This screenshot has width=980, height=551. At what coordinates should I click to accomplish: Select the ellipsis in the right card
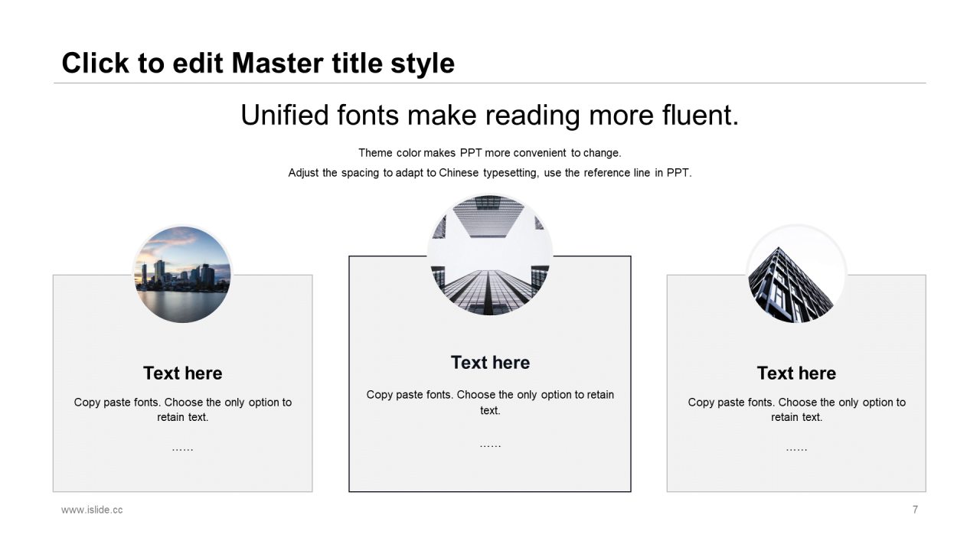796,448
